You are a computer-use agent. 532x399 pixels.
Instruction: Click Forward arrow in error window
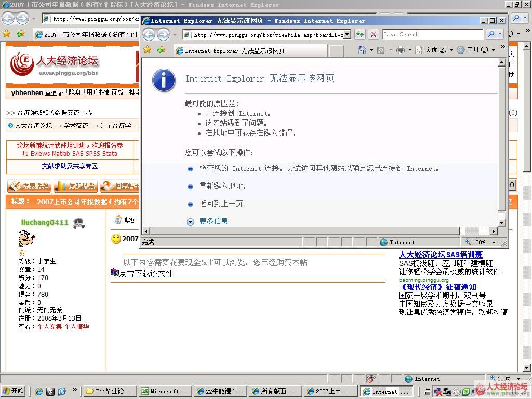[x=163, y=34]
